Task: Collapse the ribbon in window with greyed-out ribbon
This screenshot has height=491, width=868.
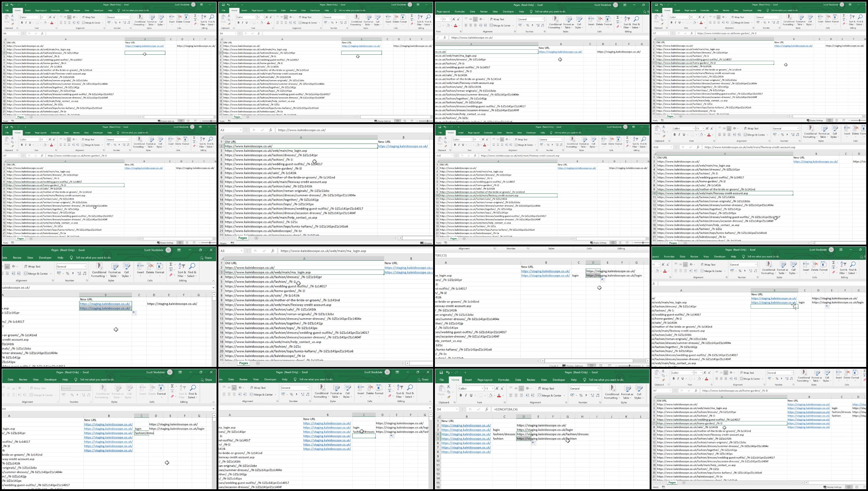Action: [x=214, y=402]
